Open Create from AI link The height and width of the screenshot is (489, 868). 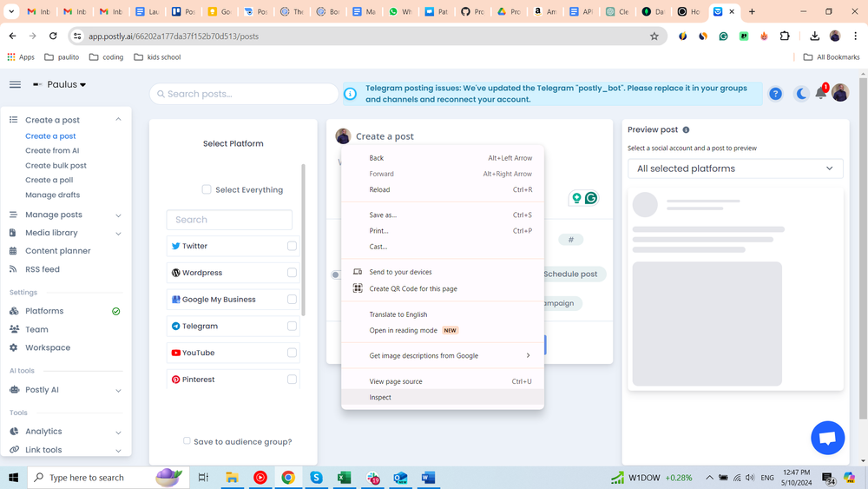(x=52, y=150)
